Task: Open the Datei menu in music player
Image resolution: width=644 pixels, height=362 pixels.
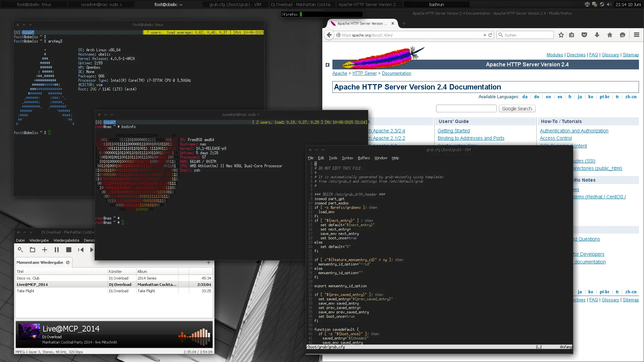Action: [20, 240]
